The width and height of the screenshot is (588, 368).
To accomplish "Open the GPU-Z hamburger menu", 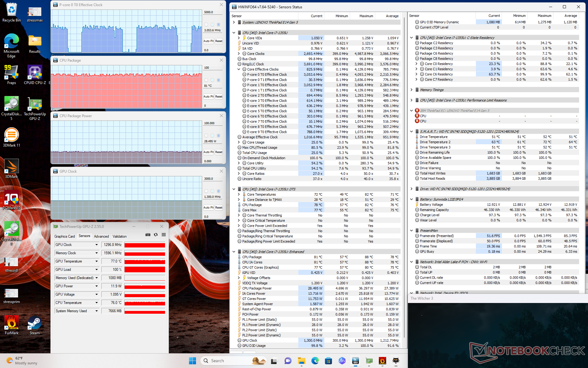I will [164, 235].
